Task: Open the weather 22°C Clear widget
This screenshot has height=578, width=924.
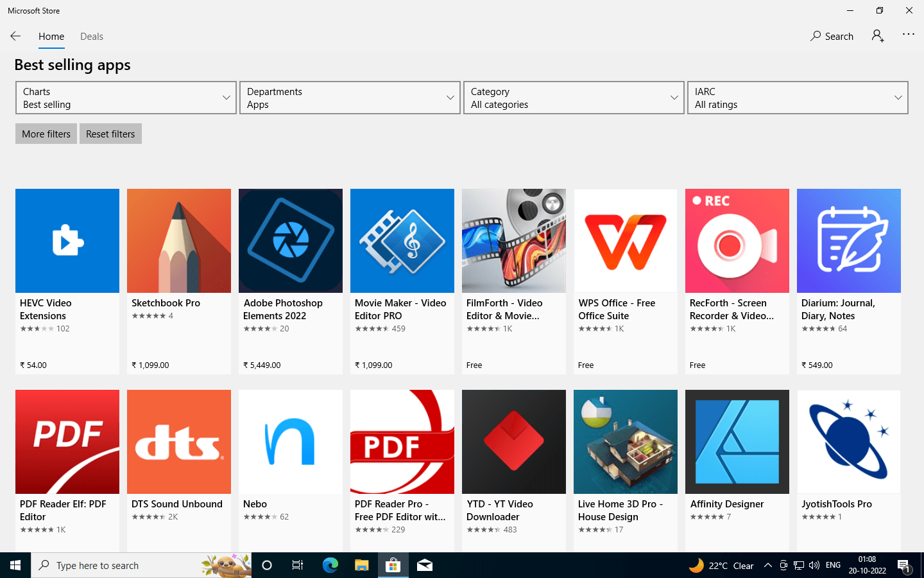Action: click(x=721, y=565)
